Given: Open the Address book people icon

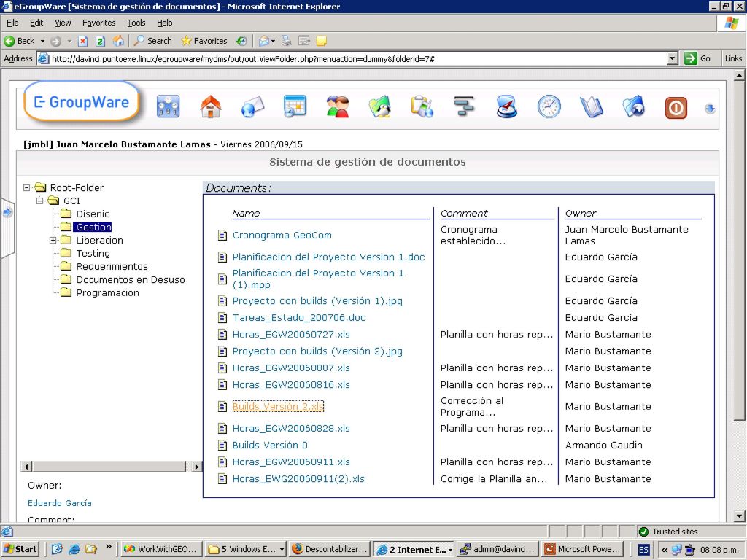Looking at the screenshot, I should click(337, 106).
